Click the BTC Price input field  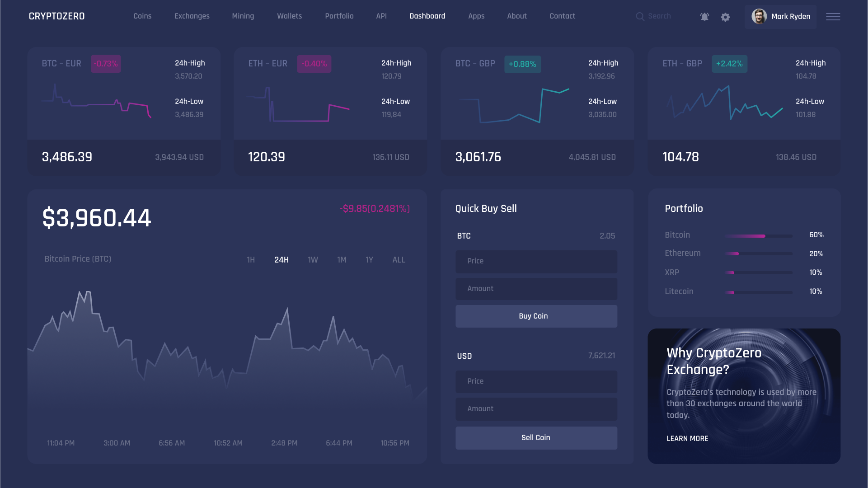point(536,261)
